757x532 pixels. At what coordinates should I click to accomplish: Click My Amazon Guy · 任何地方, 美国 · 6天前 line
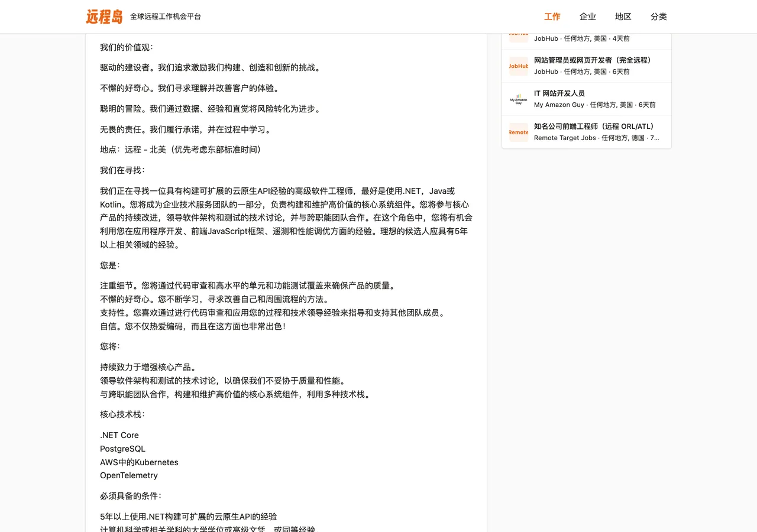click(595, 105)
